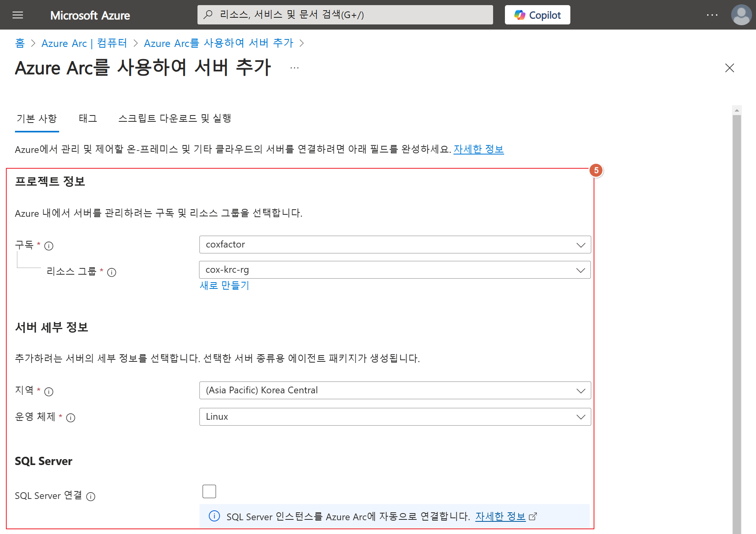756x534 pixels.
Task: Show info tooltip for 리소스 그룹
Action: [112, 272]
